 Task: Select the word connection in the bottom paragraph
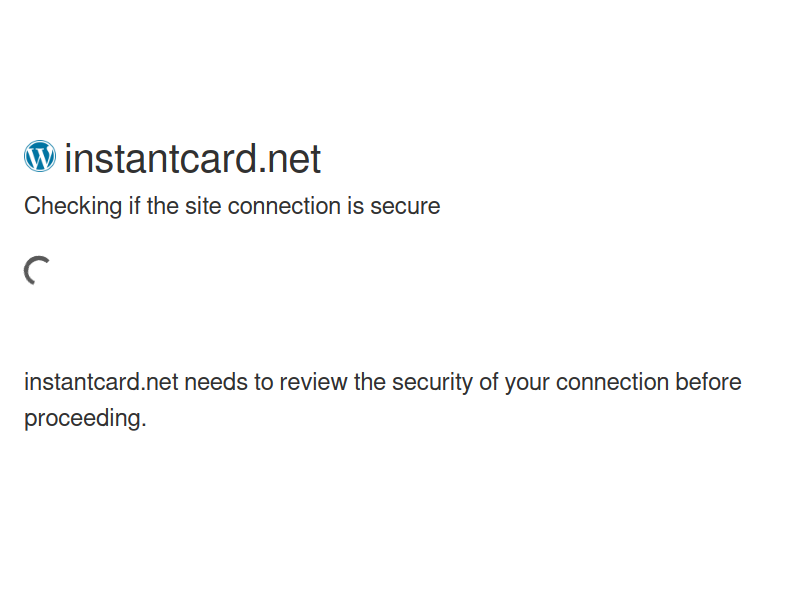612,382
